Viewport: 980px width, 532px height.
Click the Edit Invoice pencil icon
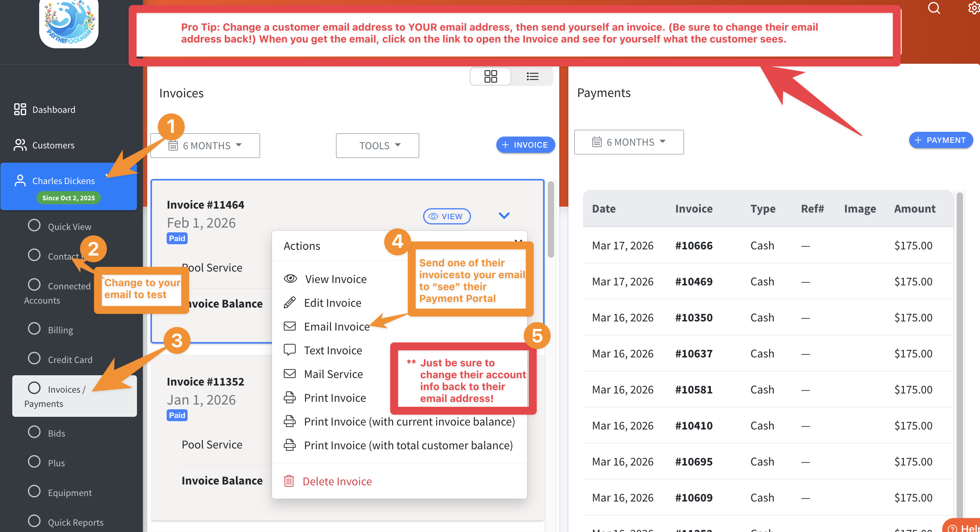click(290, 303)
